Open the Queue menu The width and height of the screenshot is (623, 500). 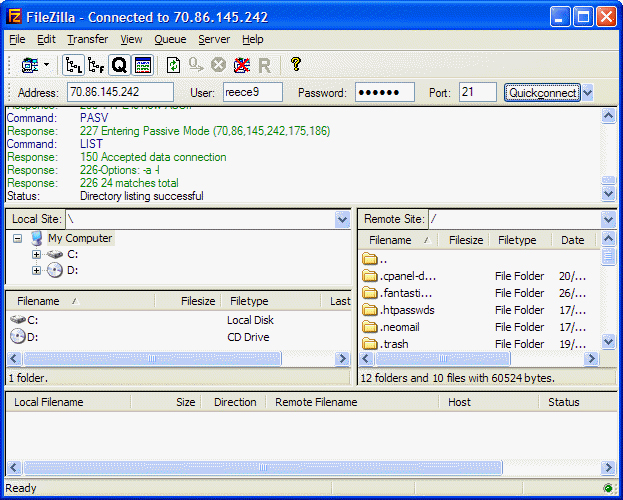pyautogui.click(x=170, y=39)
